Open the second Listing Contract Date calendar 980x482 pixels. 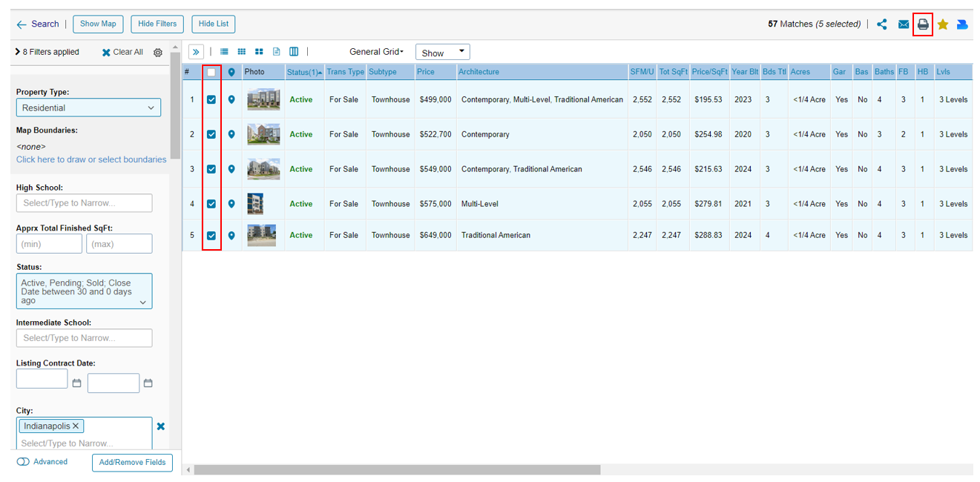tap(148, 383)
